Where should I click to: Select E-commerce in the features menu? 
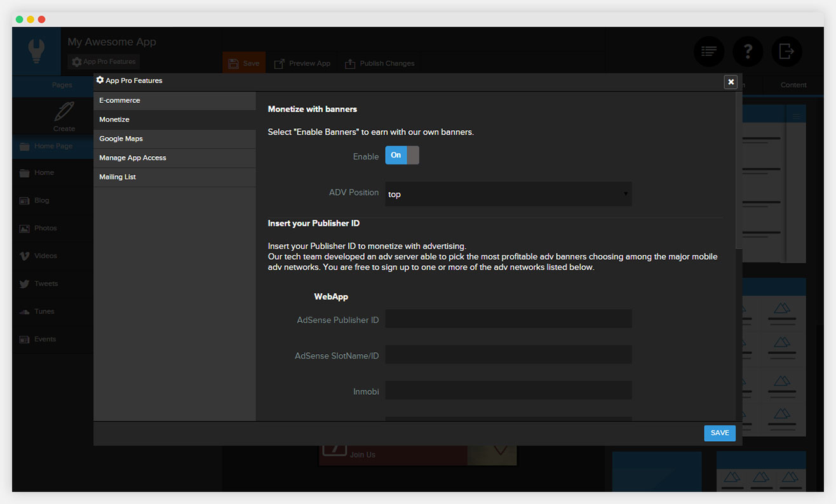tap(175, 100)
